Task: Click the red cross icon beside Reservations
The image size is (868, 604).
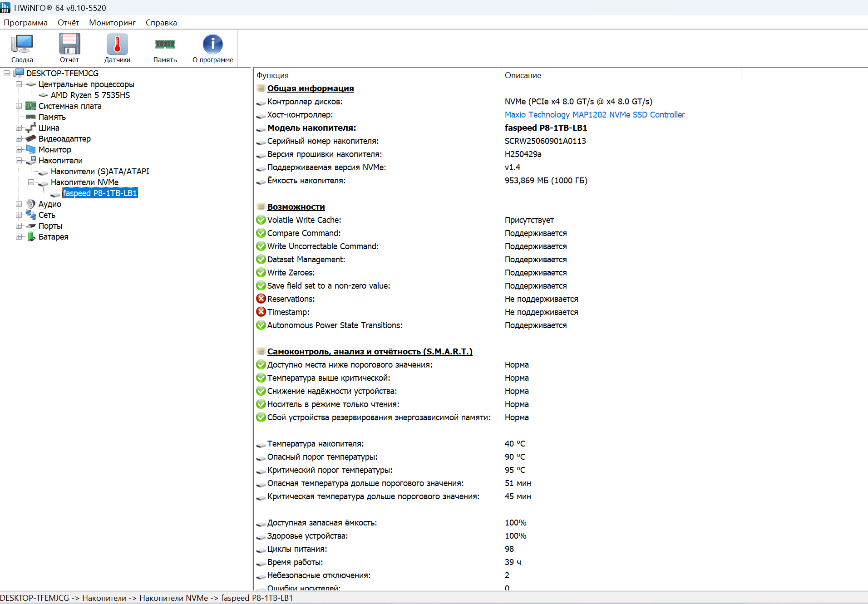Action: [261, 299]
